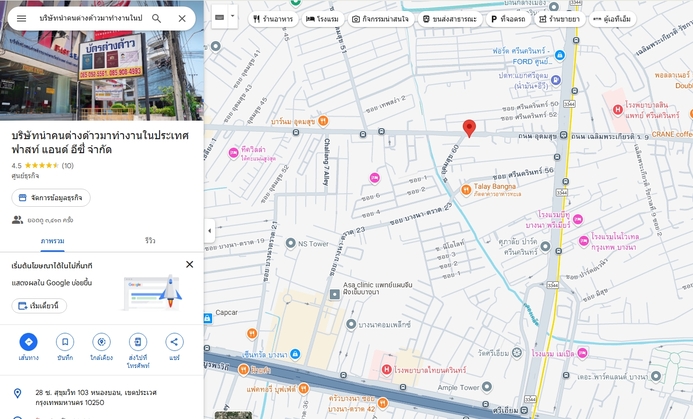Click Talay Bangna restaurant marker
Image resolution: width=693 pixels, height=419 pixels.
(466, 190)
